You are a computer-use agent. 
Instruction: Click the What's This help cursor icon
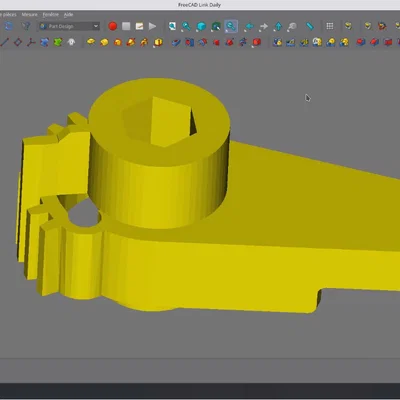click(x=25, y=26)
